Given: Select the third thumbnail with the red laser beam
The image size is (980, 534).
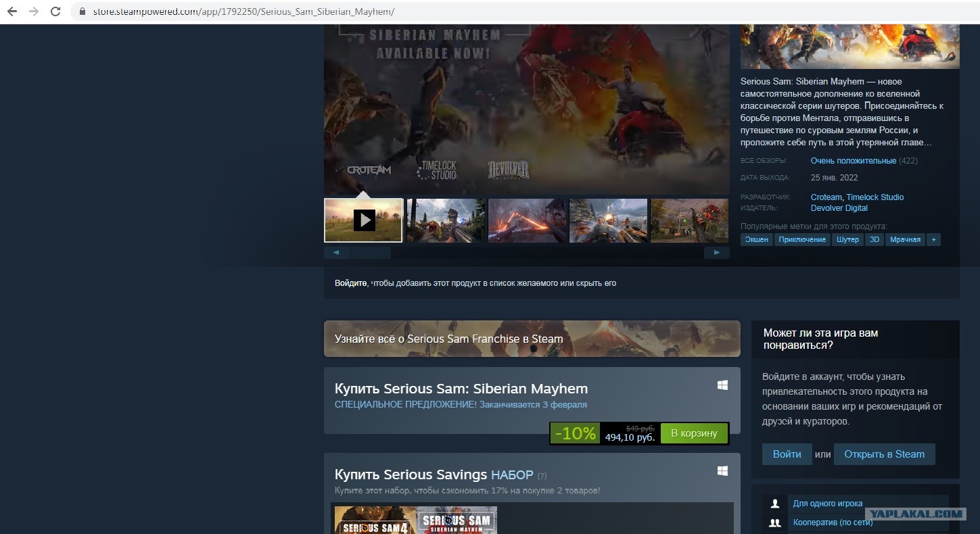Looking at the screenshot, I should coord(528,220).
